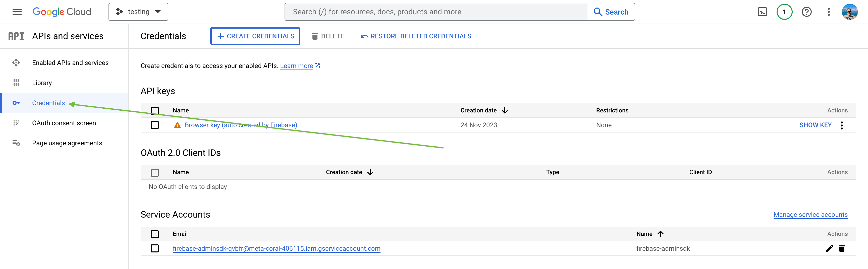Check the firebase-adminsdk email checkbox

pyautogui.click(x=155, y=248)
